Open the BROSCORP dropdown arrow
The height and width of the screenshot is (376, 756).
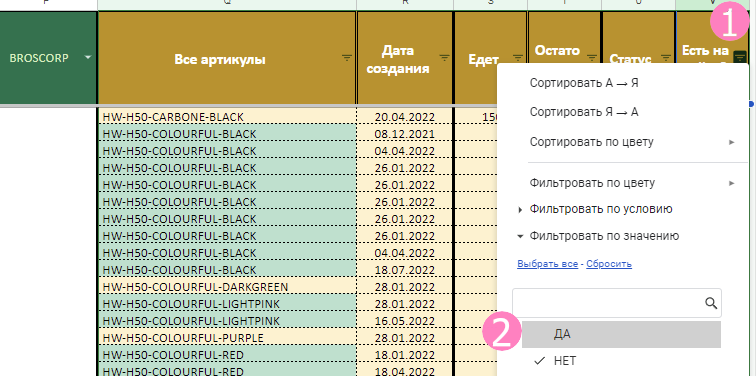[88, 58]
